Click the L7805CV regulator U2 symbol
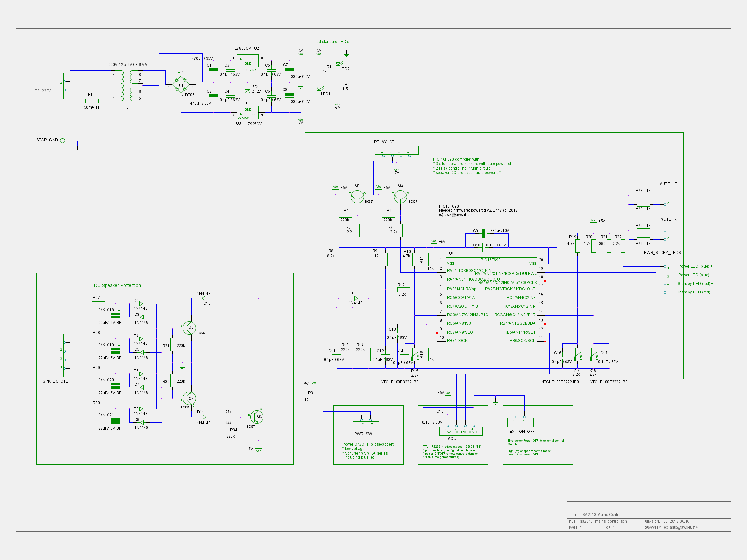 point(248,61)
